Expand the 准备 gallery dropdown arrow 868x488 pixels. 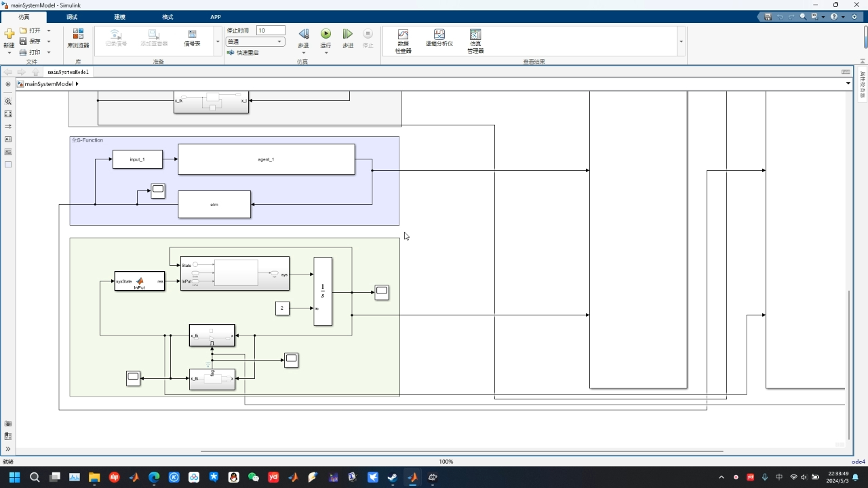click(x=218, y=41)
